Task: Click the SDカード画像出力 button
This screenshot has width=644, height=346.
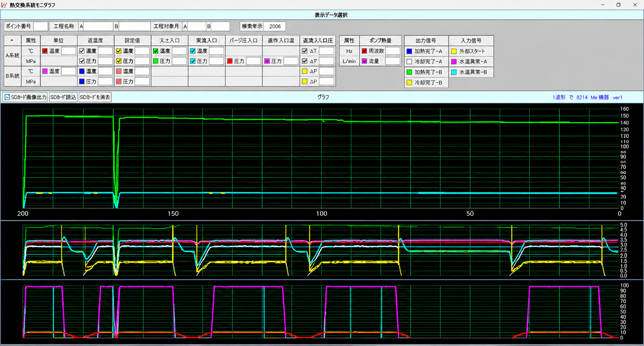Action: click(x=25, y=97)
